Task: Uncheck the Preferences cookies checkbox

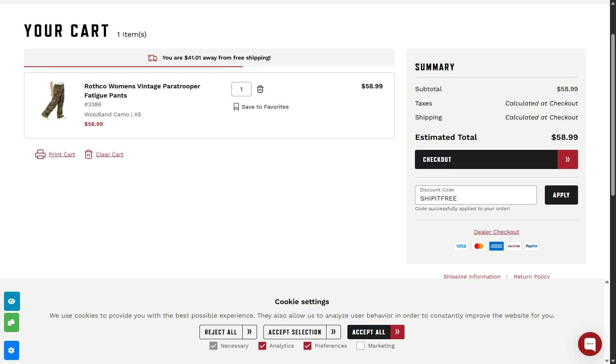Action: coord(307,346)
